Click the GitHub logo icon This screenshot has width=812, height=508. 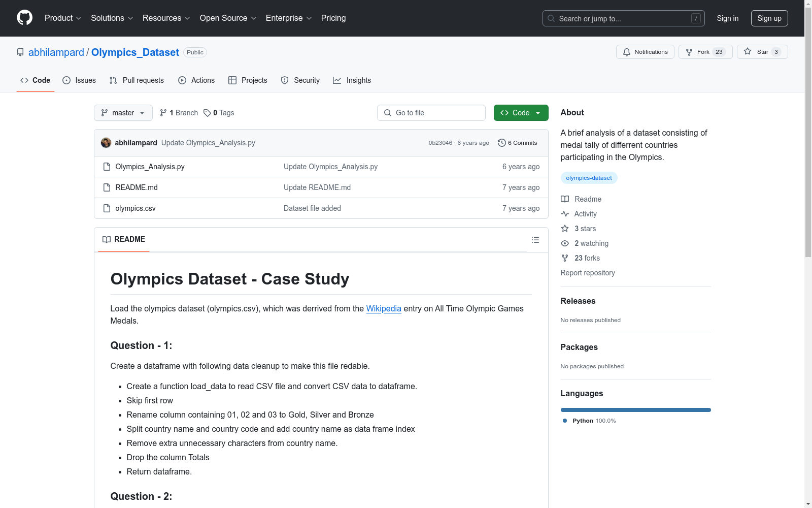pos(24,18)
